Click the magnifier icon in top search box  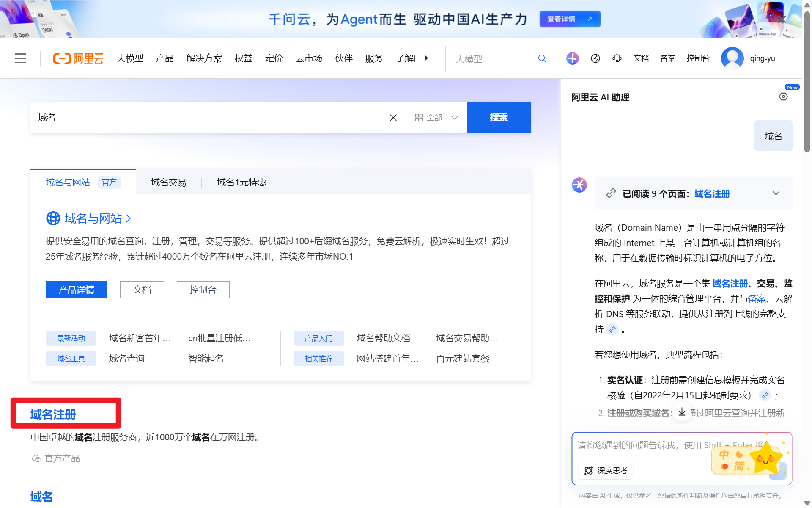pos(542,58)
